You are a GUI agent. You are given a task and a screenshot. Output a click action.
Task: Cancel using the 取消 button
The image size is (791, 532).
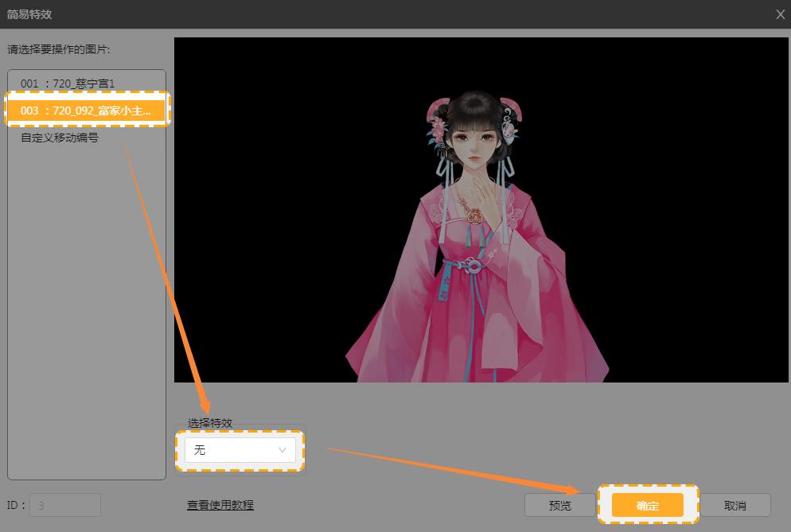(x=735, y=506)
